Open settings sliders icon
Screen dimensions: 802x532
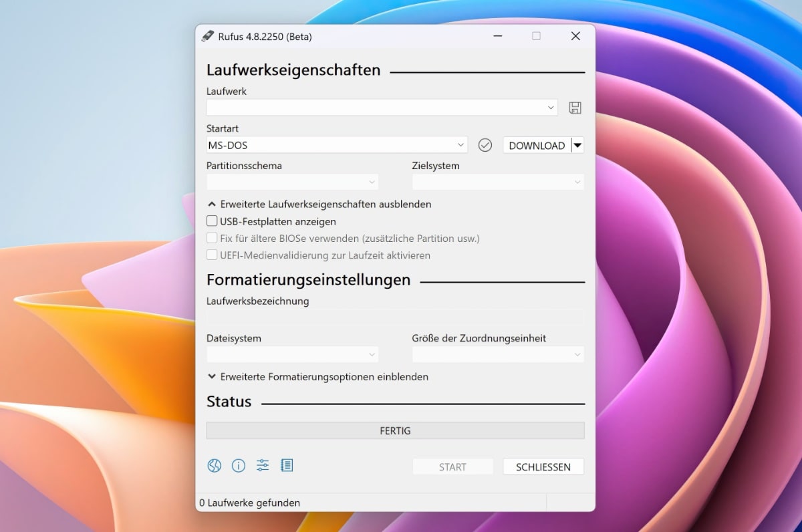click(x=263, y=466)
